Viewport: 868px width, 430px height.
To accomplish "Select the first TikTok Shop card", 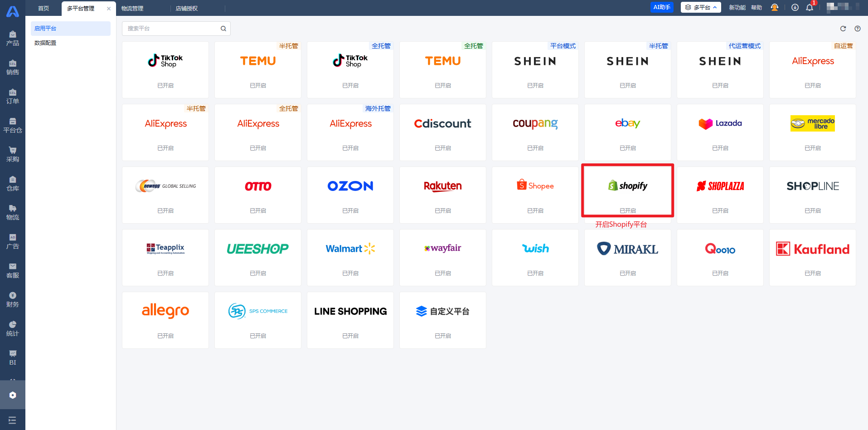I will [165, 70].
